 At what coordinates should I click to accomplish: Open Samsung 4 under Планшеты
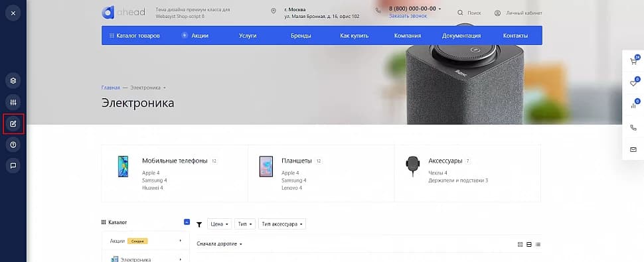pyautogui.click(x=293, y=180)
